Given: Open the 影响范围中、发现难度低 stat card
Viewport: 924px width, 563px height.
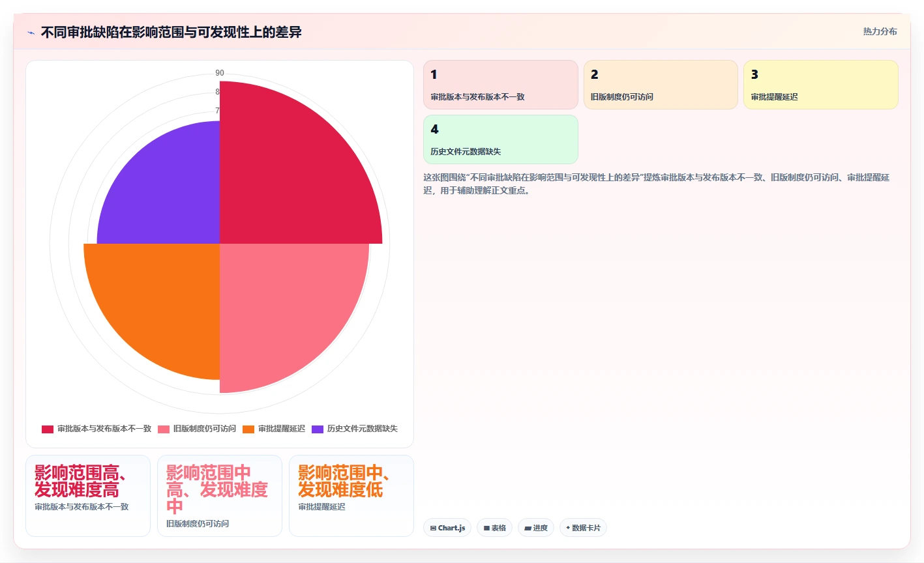Looking at the screenshot, I should pos(351,496).
